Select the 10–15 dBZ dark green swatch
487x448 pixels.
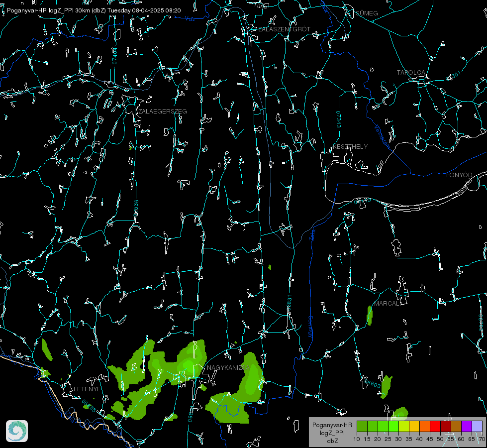click(362, 426)
